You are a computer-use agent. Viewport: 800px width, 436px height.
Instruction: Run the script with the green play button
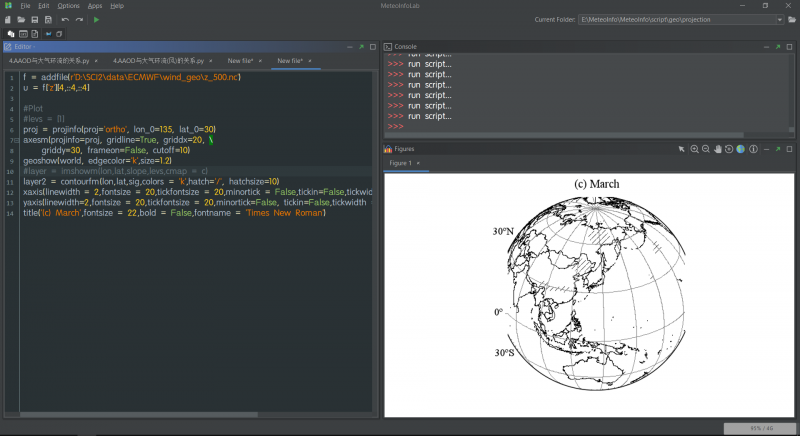point(96,19)
